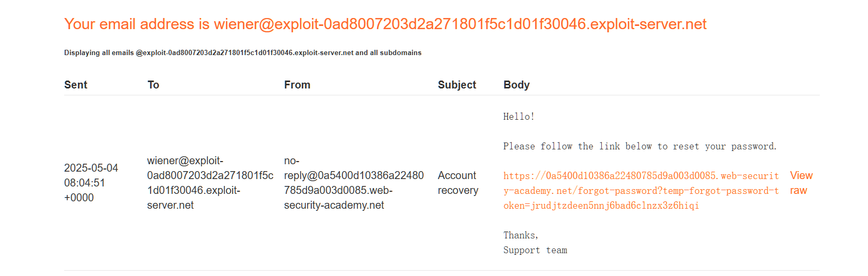
Task: Click the 'Support team' signature
Action: click(535, 250)
